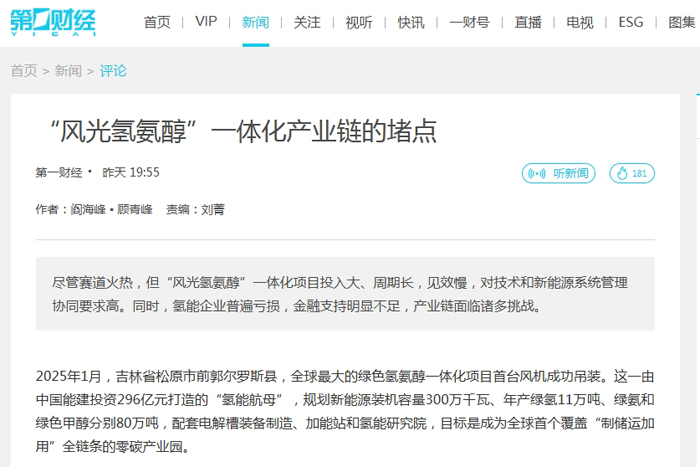Click the flame icon beside 181
The image size is (700, 467).
tap(622, 173)
